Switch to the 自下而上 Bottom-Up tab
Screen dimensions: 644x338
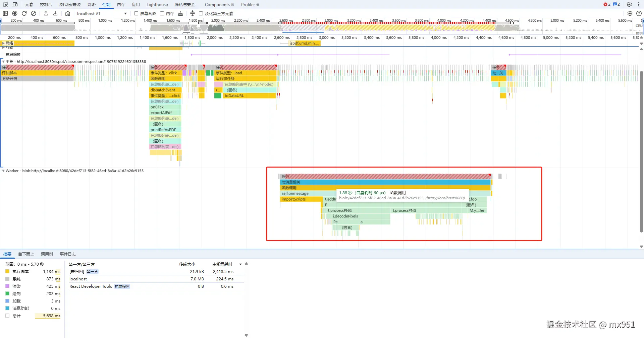(x=26, y=254)
